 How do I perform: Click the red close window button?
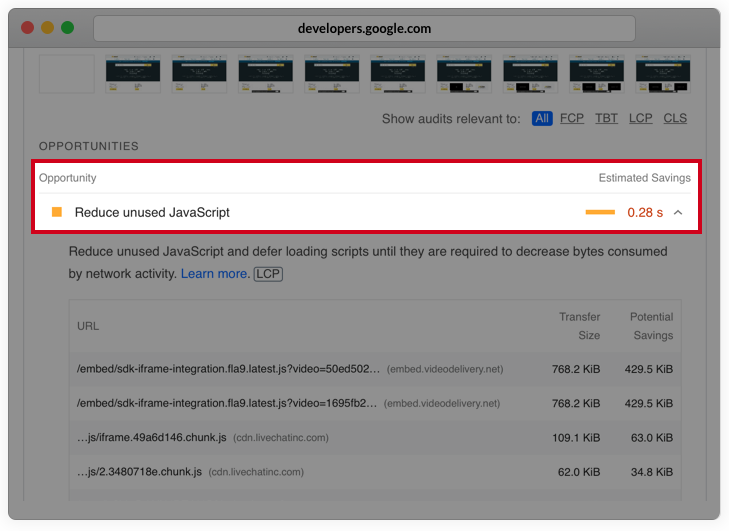tap(27, 27)
